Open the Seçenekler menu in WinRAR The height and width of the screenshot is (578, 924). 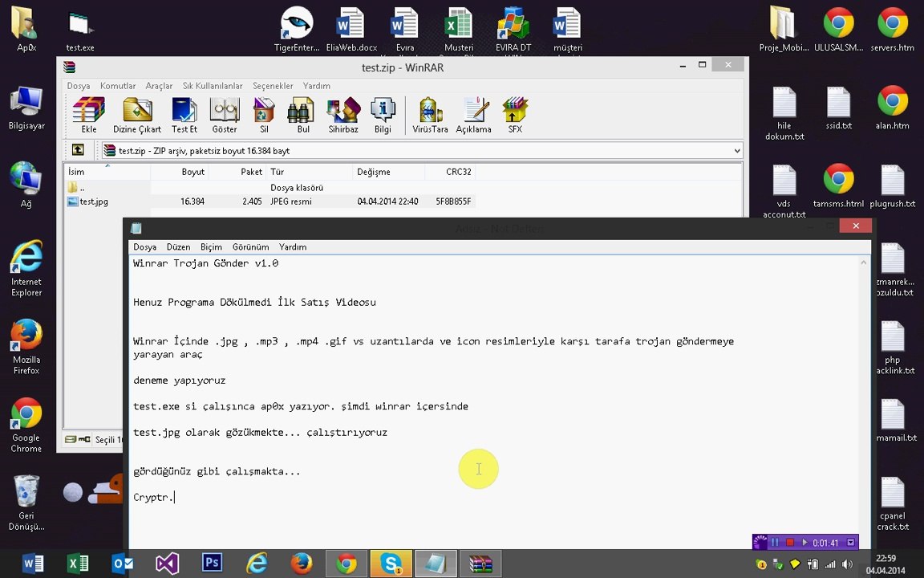[273, 86]
